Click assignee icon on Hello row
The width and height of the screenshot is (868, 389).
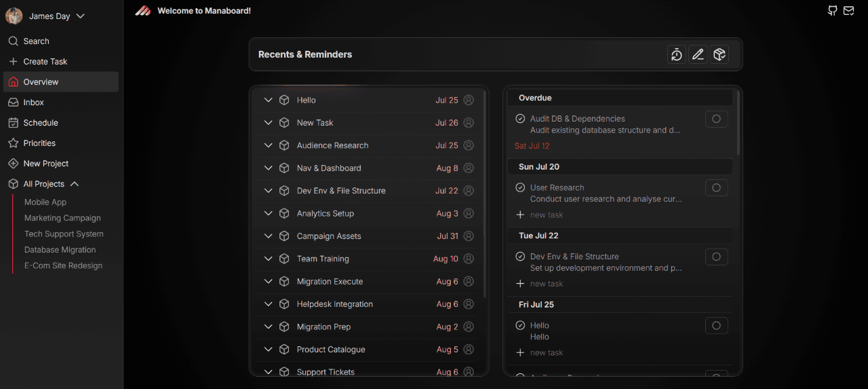[469, 100]
